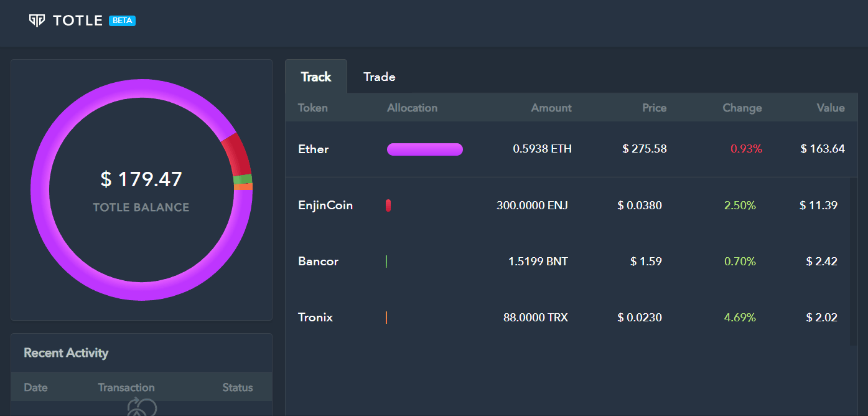The height and width of the screenshot is (416, 868).
Task: Switch to the Trade tab
Action: (x=380, y=77)
